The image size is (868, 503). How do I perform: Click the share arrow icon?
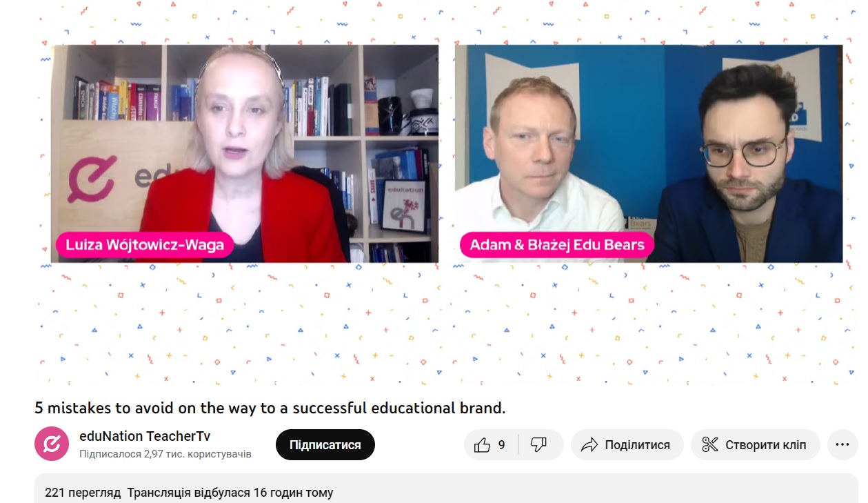589,445
